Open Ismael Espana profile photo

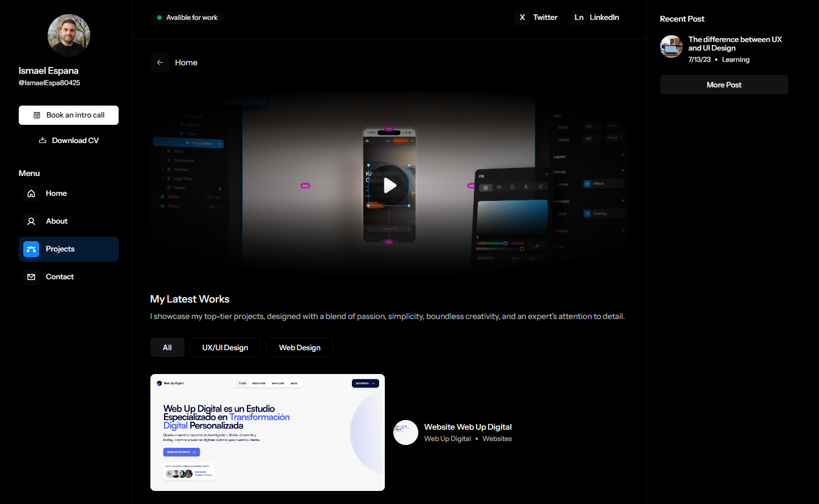point(69,35)
